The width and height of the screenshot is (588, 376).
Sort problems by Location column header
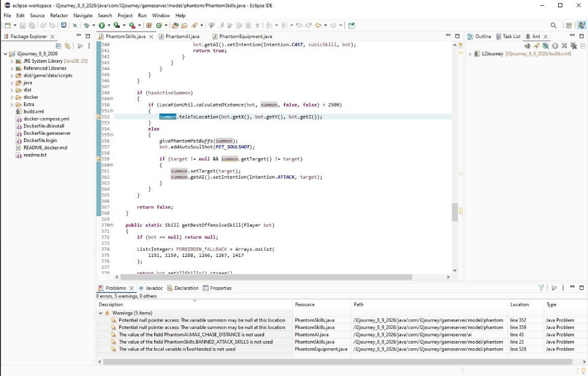525,304
